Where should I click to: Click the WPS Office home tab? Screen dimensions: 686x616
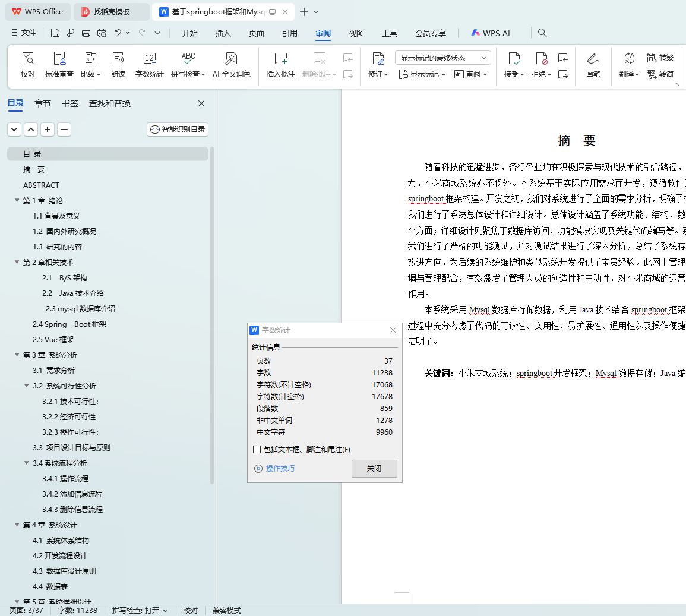coord(37,12)
